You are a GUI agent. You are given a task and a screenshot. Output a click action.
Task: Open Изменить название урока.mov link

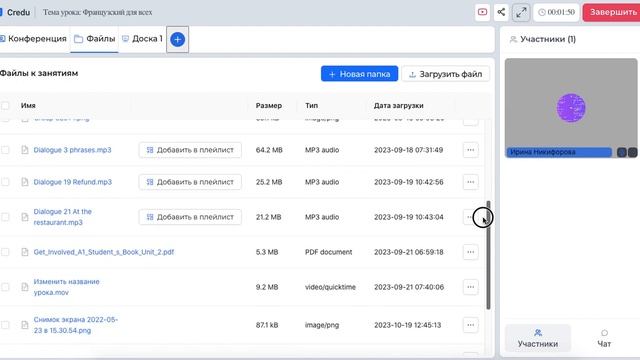pos(67,287)
